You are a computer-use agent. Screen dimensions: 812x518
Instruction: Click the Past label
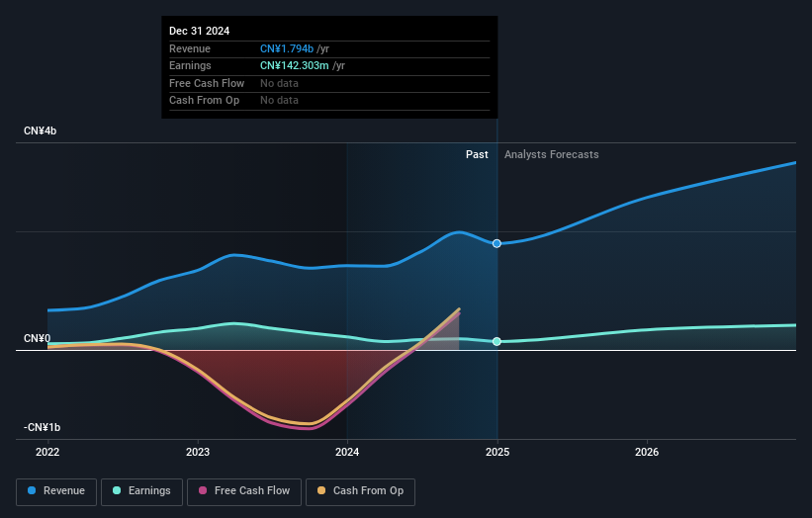tap(477, 154)
